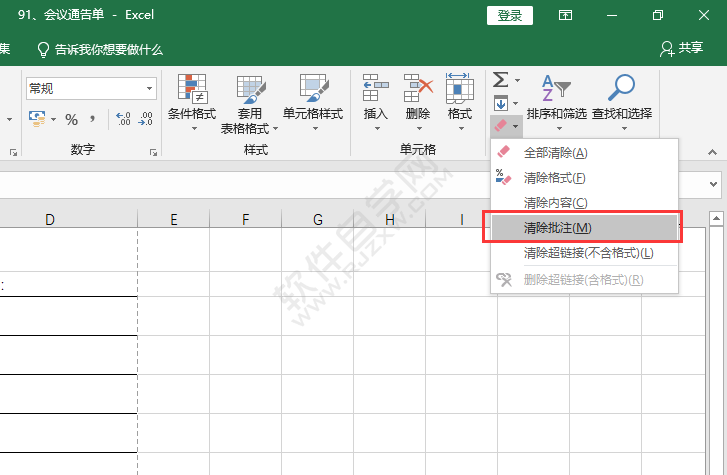
Task: Click the AutoSum sigma icon
Action: point(500,80)
